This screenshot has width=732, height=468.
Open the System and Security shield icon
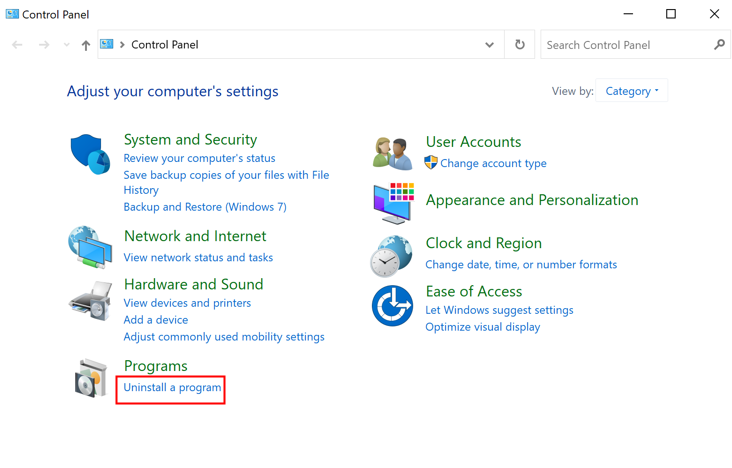pos(90,155)
